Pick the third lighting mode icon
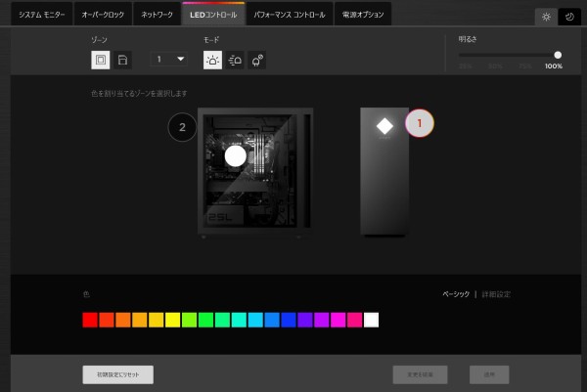Screen dimensions: 587x392 click(x=257, y=60)
